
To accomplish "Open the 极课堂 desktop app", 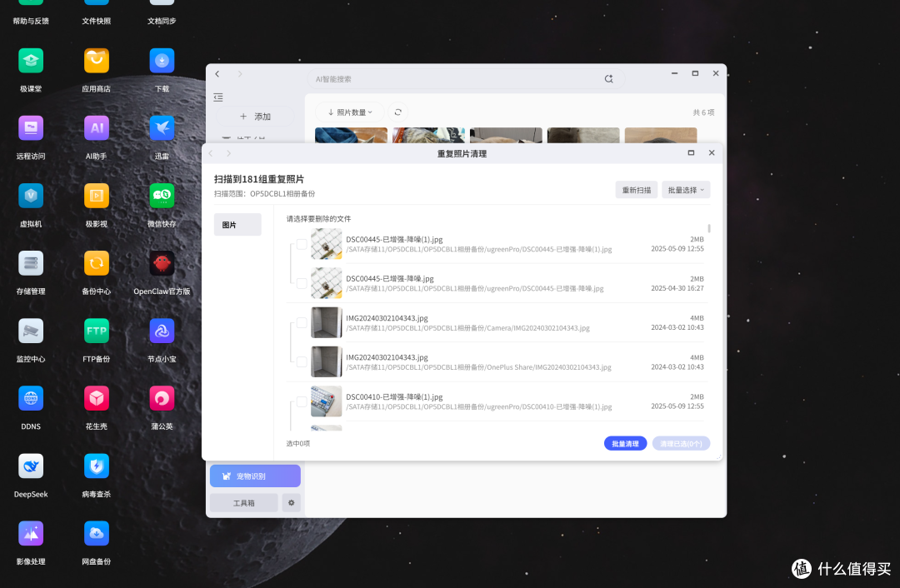I will (31, 62).
